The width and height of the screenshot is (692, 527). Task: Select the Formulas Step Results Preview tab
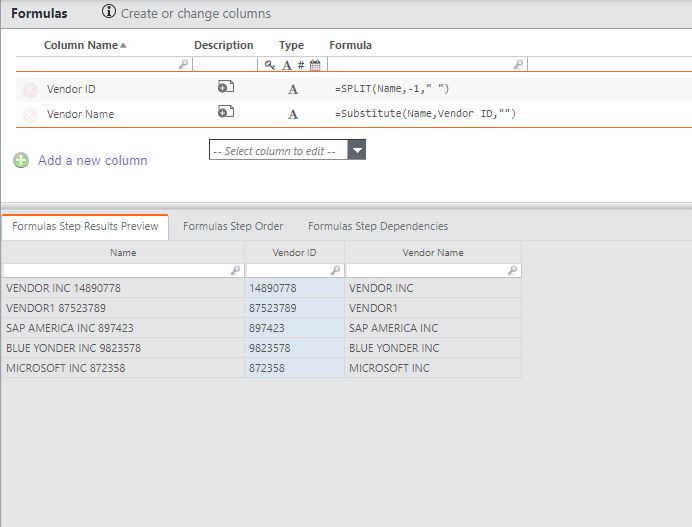[x=85, y=226]
